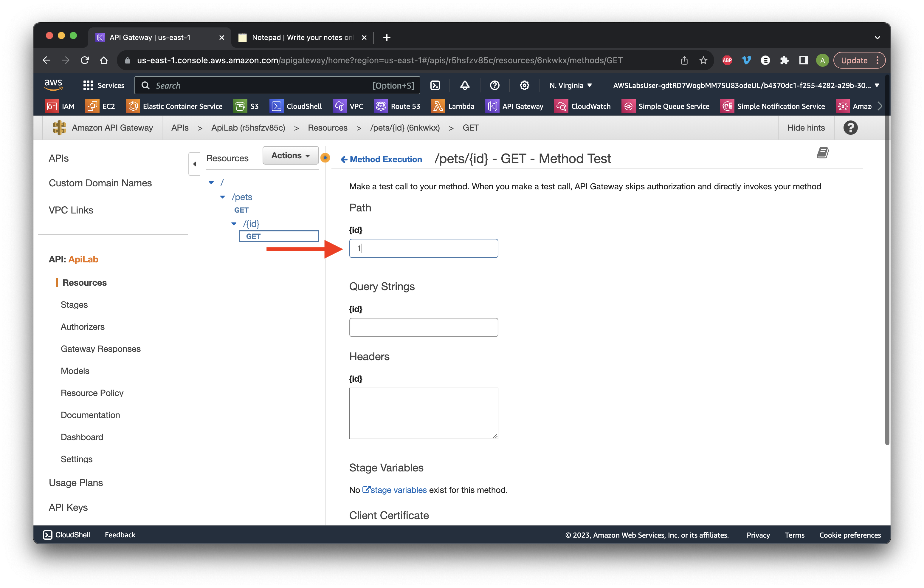Image resolution: width=924 pixels, height=588 pixels.
Task: Open the Actions dropdown
Action: [x=291, y=155]
